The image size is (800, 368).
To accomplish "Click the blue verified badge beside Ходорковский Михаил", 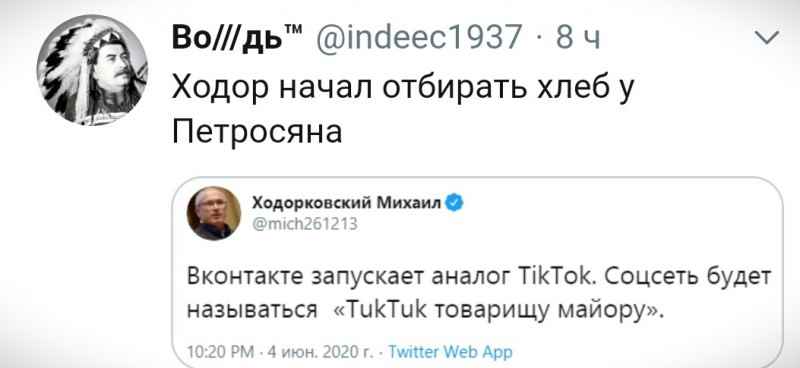I will tap(455, 204).
